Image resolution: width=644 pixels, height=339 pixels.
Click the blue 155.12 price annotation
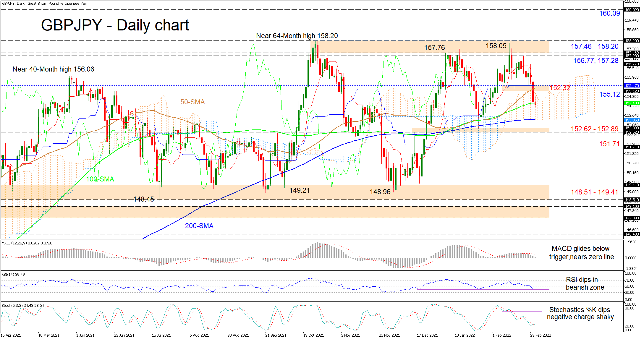pyautogui.click(x=609, y=94)
